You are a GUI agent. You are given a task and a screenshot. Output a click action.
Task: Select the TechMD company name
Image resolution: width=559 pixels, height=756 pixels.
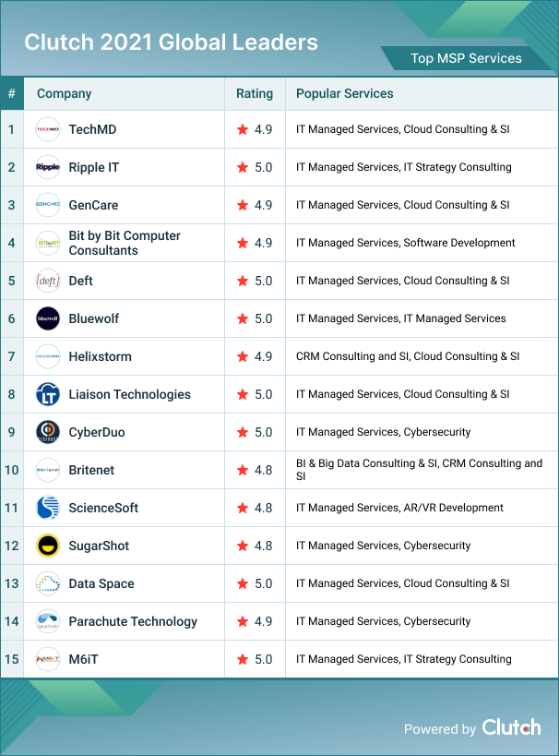pyautogui.click(x=92, y=129)
